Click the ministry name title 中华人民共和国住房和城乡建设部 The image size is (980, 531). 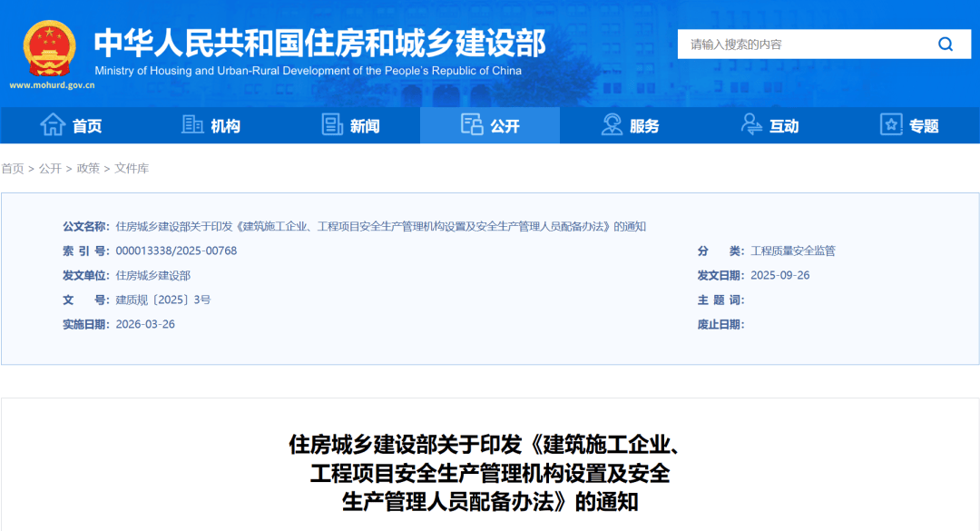click(x=319, y=43)
